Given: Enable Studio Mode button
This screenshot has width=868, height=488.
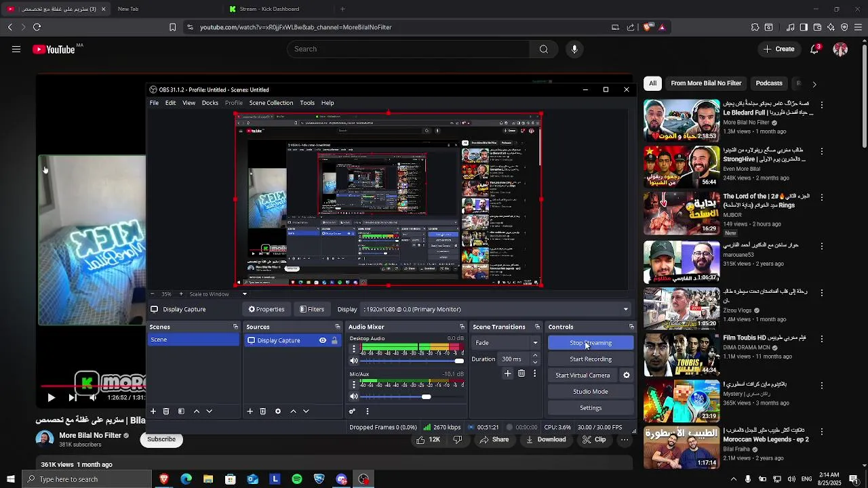Looking at the screenshot, I should click(591, 392).
